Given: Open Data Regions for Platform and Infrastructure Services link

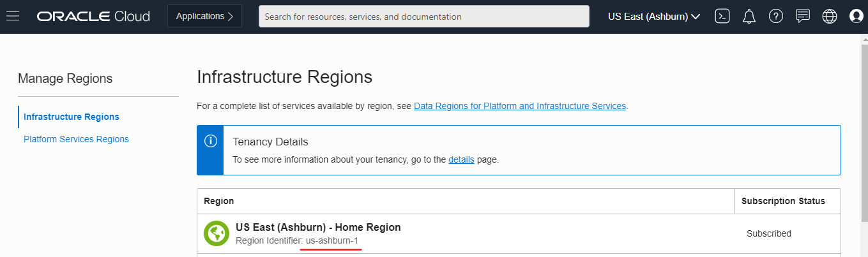Looking at the screenshot, I should point(520,106).
